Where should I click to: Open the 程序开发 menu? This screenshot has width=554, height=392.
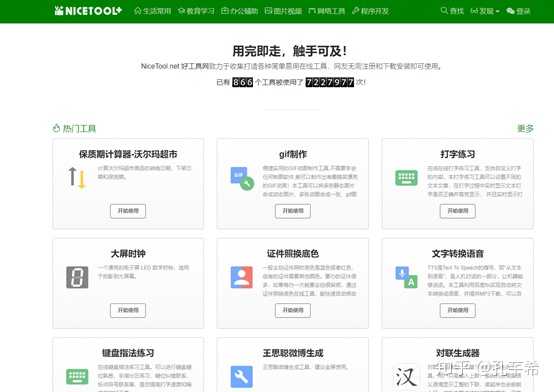(370, 11)
